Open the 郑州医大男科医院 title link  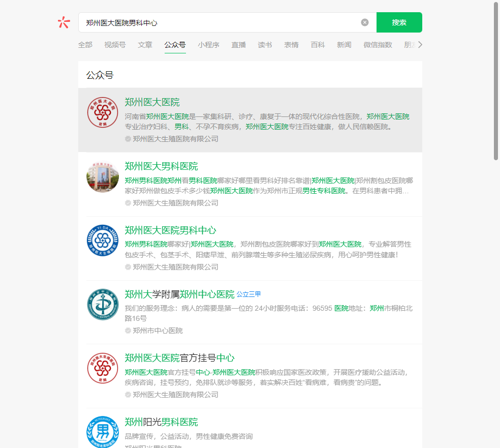162,166
